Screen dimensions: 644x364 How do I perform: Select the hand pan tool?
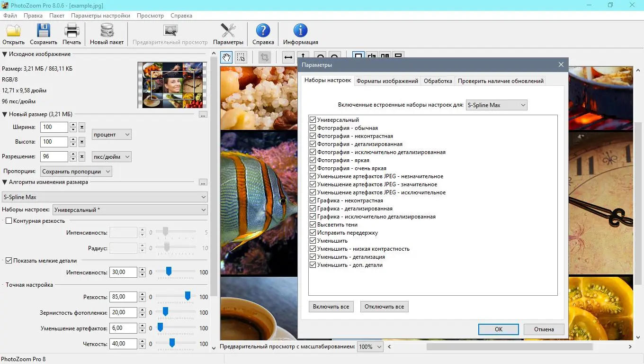point(227,57)
